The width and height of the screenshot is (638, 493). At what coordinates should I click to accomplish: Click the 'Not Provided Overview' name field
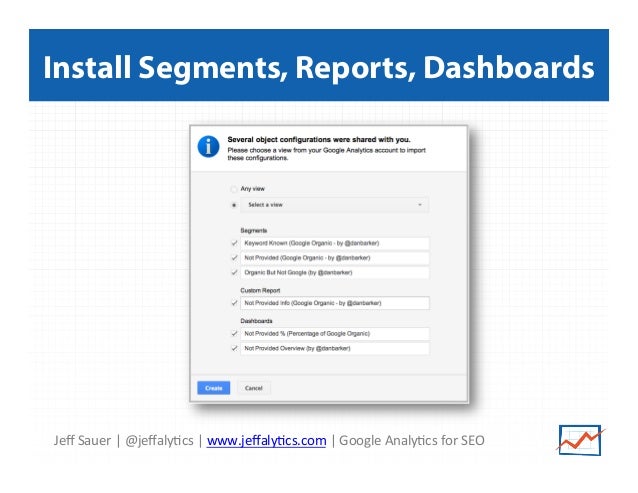334,348
